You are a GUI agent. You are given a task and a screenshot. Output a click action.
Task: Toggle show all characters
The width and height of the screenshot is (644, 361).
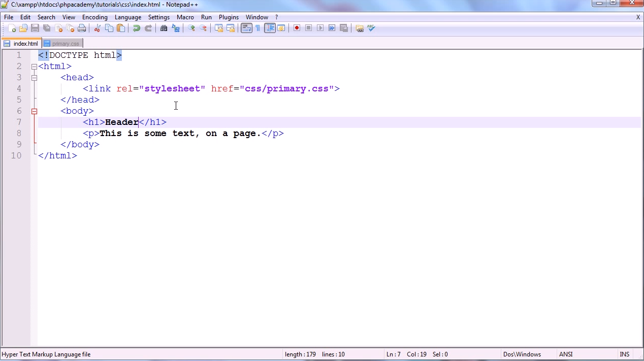(257, 28)
